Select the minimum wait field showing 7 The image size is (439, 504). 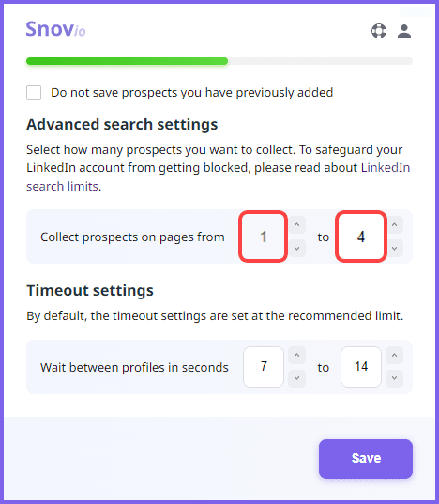(x=264, y=367)
